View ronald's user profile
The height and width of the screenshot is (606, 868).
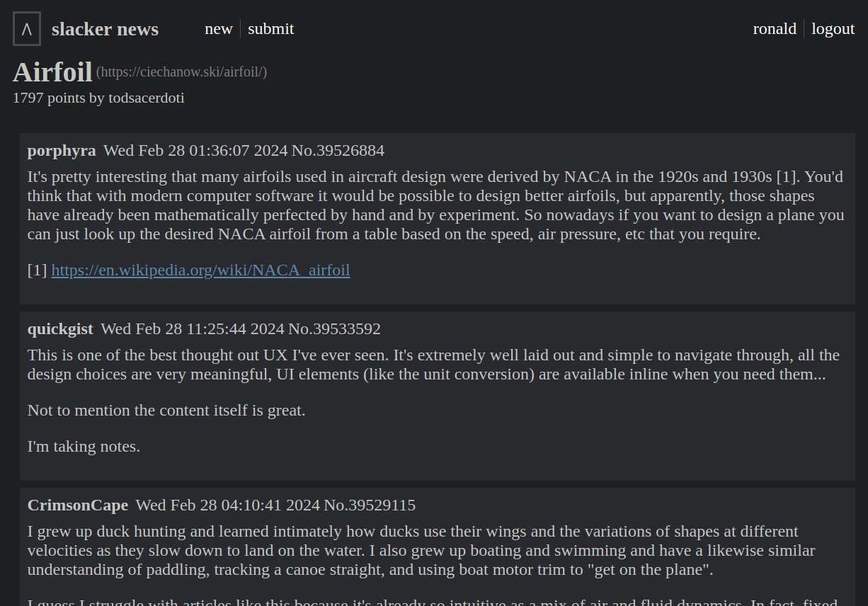point(775,29)
